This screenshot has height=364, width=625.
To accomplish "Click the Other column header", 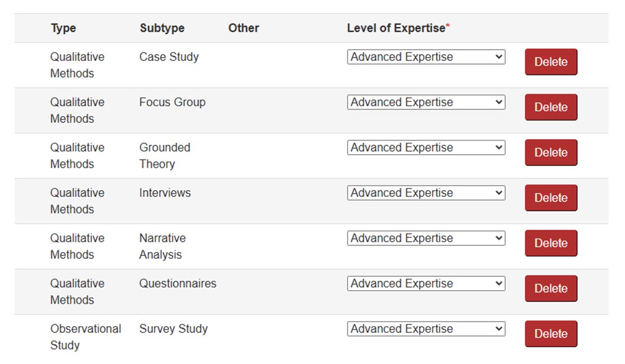I will [243, 29].
